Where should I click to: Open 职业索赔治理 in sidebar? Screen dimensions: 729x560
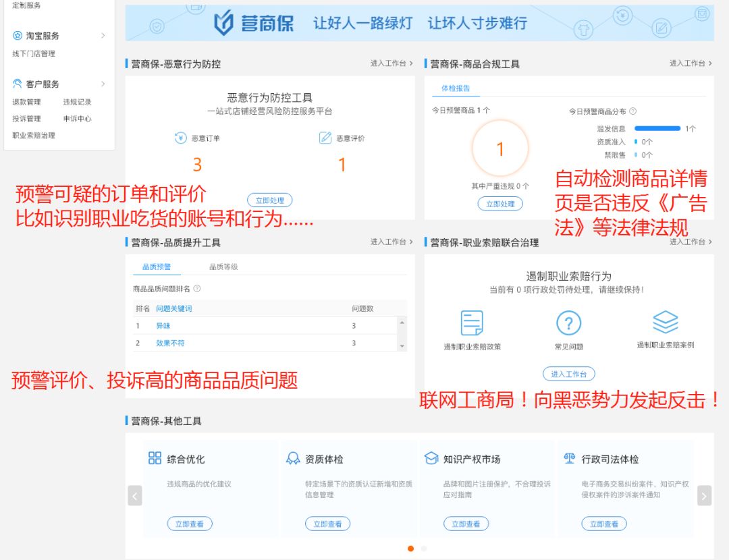pos(34,135)
